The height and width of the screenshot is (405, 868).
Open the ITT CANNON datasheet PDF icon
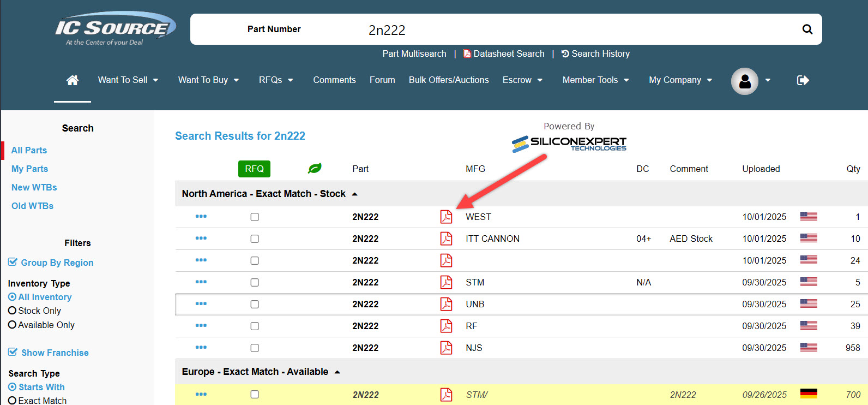tap(446, 239)
